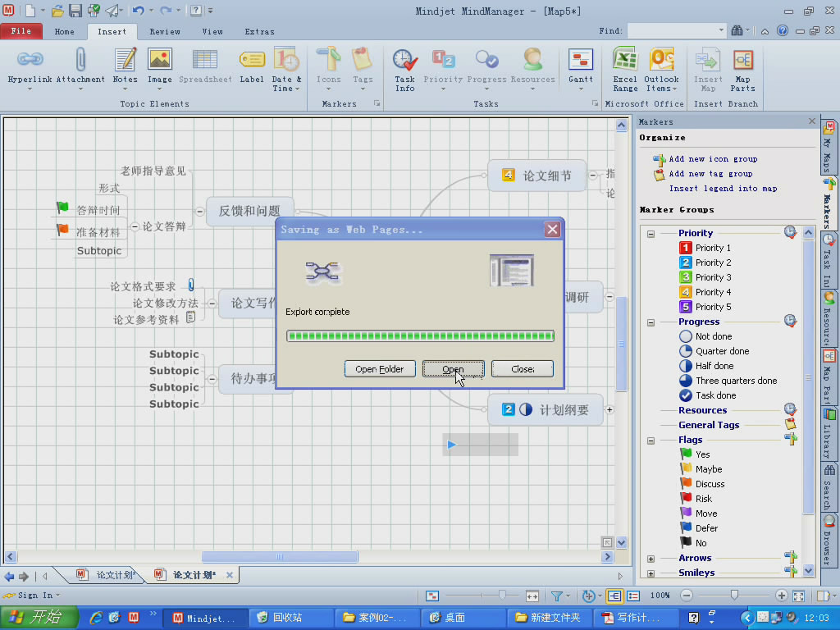This screenshot has height=630, width=840.
Task: Switch to the Review ribbon tab
Action: (165, 32)
